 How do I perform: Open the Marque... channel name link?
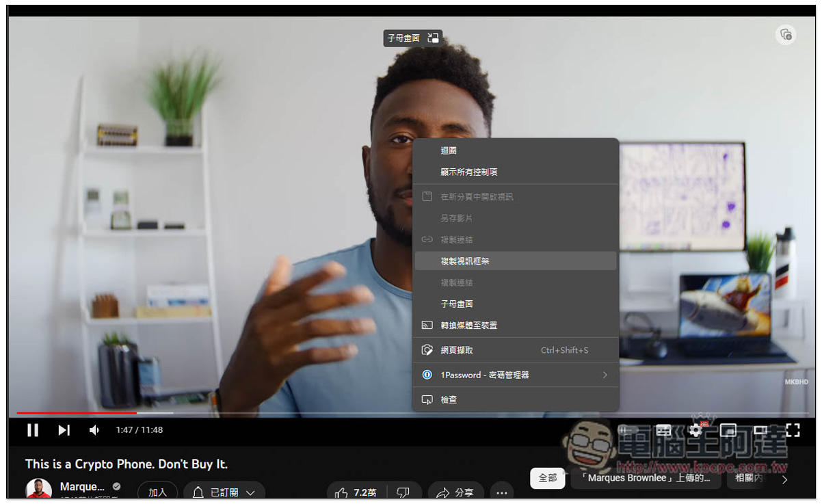[x=82, y=487]
